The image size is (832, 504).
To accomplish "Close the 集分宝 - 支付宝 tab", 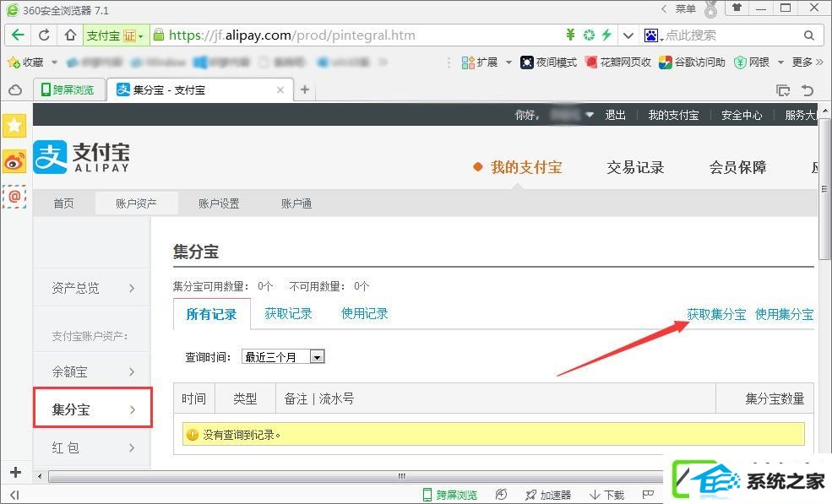I will point(280,90).
